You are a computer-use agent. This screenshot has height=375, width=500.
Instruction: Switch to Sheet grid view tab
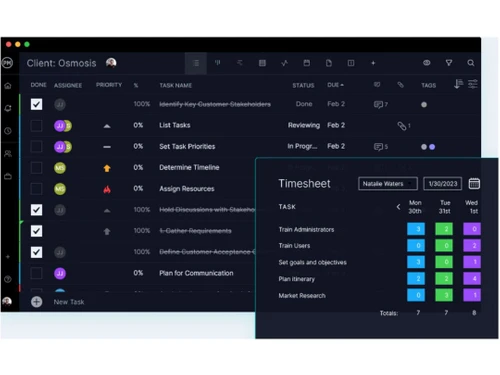coord(262,63)
